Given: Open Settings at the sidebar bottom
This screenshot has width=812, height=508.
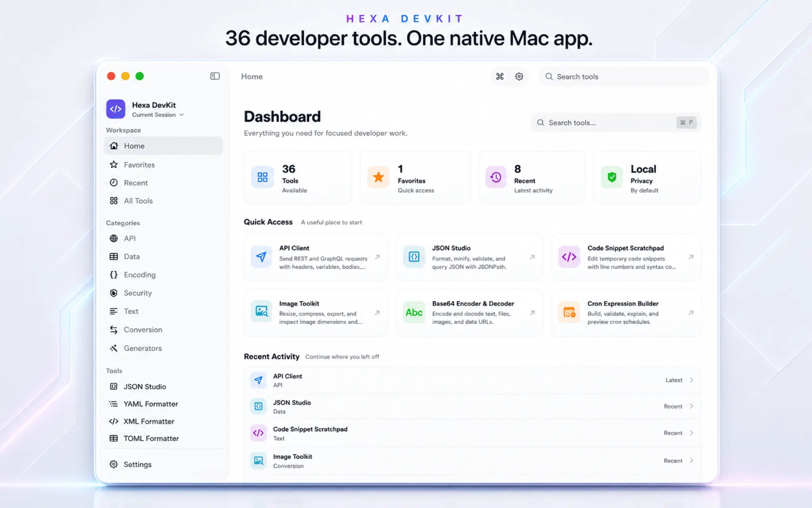Looking at the screenshot, I should point(163,464).
